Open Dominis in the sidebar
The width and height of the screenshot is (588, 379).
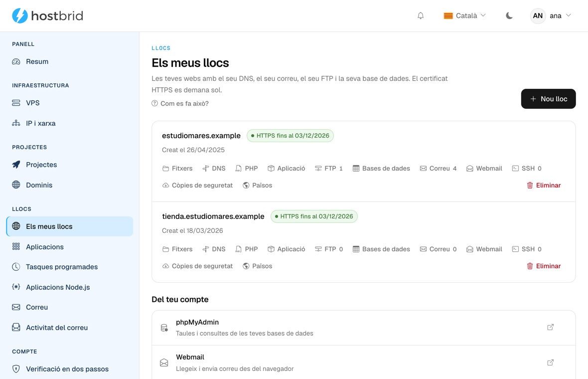click(70, 185)
